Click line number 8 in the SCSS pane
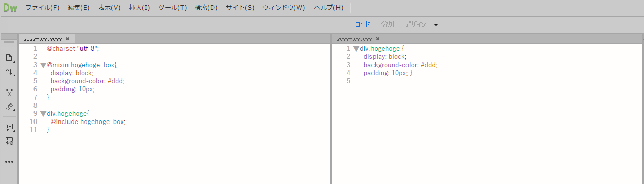Image resolution: width=644 pixels, height=184 pixels. click(x=35, y=105)
